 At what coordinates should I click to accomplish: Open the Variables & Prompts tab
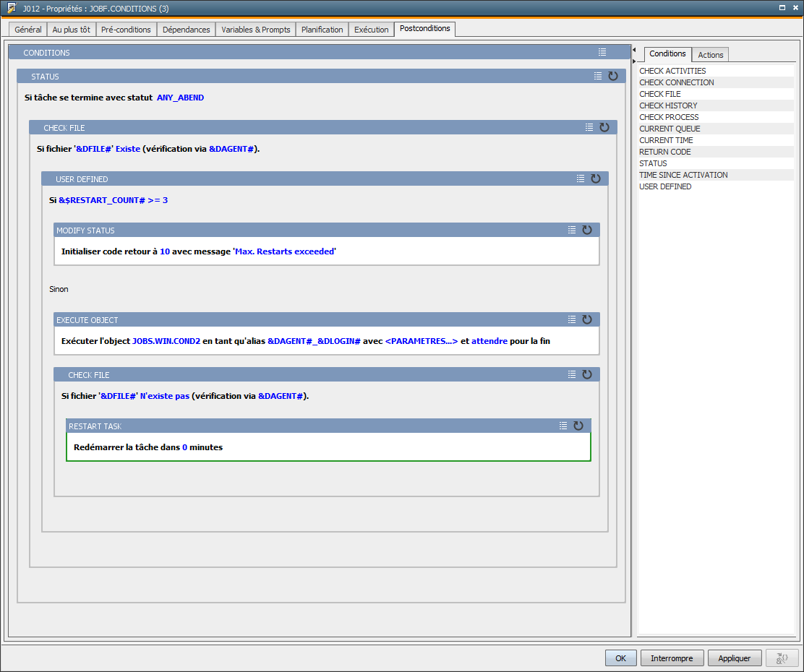point(256,30)
